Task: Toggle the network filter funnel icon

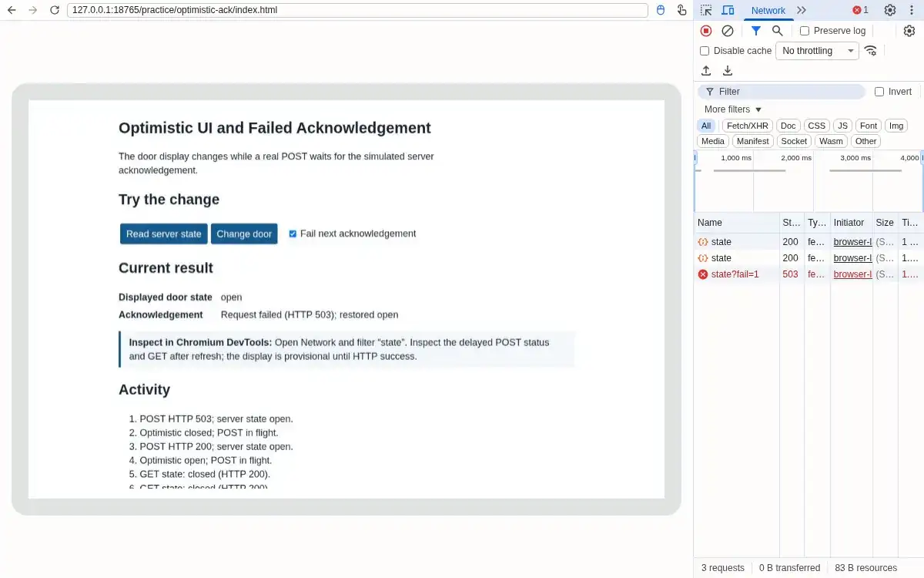Action: 756,31
